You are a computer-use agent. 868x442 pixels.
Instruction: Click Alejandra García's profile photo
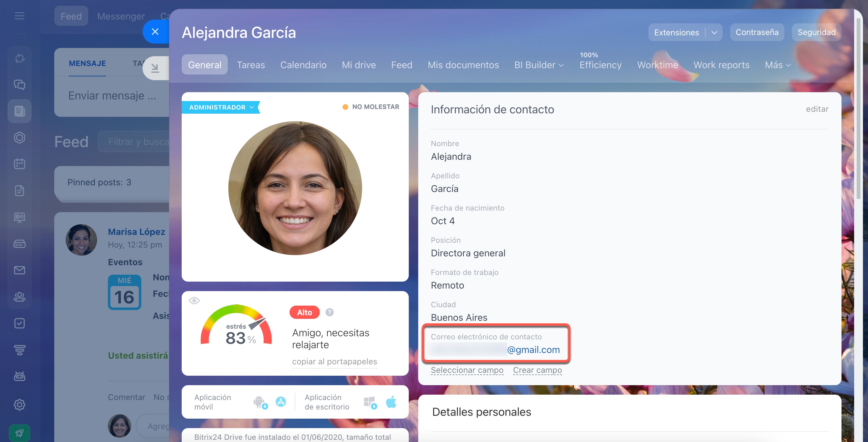coord(295,188)
